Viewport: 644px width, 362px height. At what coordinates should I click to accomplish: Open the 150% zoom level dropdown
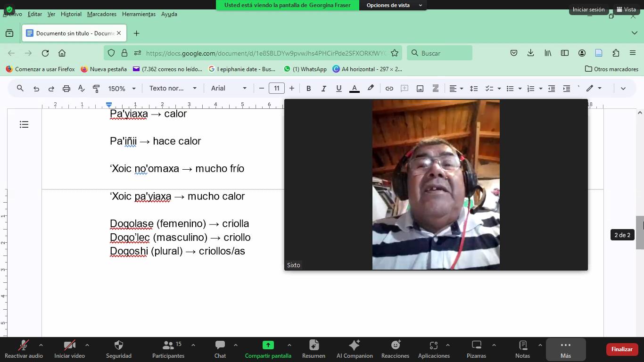pyautogui.click(x=122, y=89)
